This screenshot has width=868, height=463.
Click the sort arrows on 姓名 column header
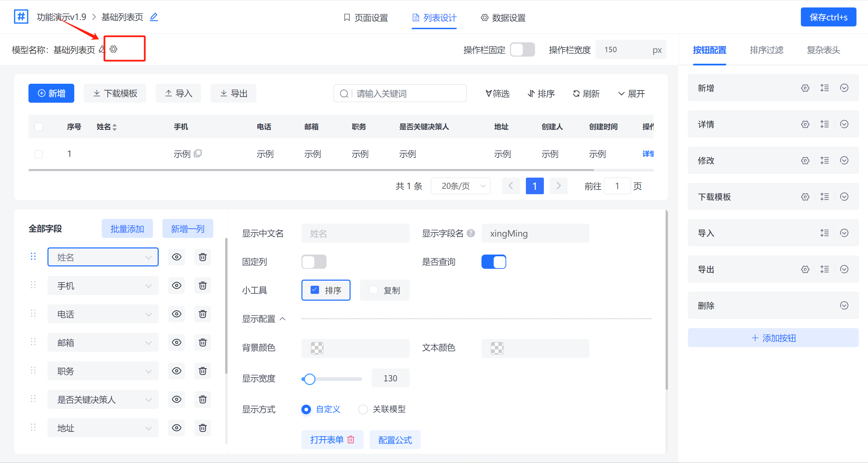tap(115, 127)
